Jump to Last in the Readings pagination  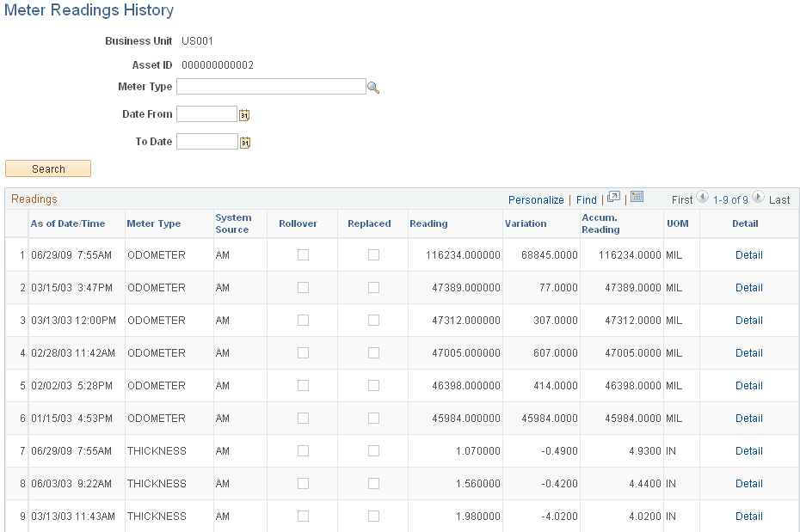tap(777, 199)
